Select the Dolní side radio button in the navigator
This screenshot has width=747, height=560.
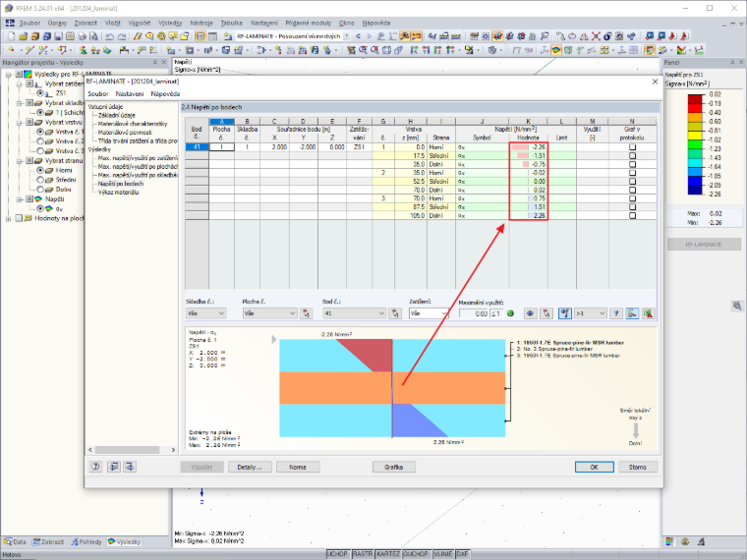click(40, 189)
